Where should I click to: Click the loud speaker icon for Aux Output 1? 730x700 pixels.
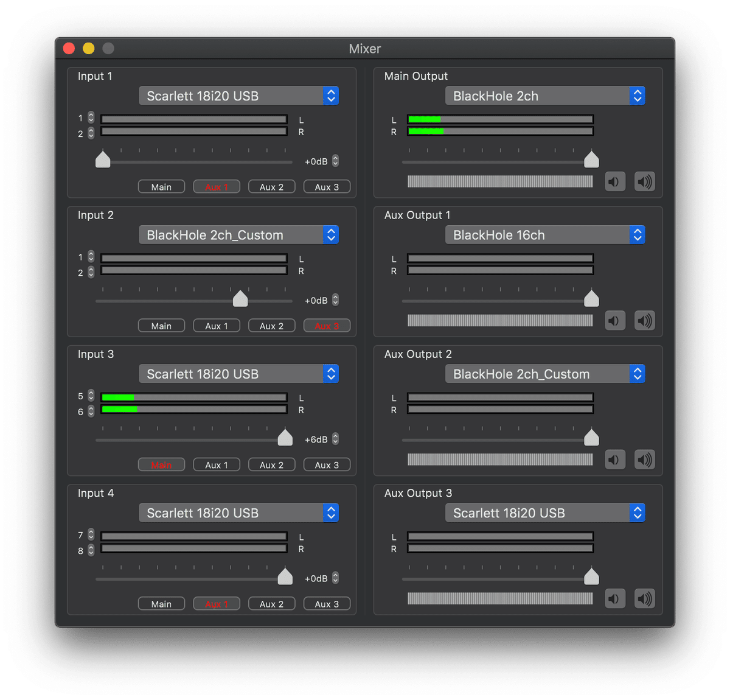pos(645,321)
